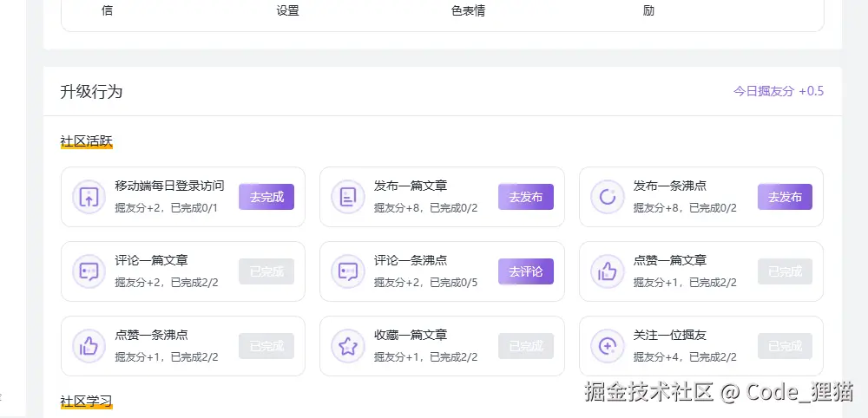
Task: Click 已完成 button for 点赞一条沸点
Action: 266,346
